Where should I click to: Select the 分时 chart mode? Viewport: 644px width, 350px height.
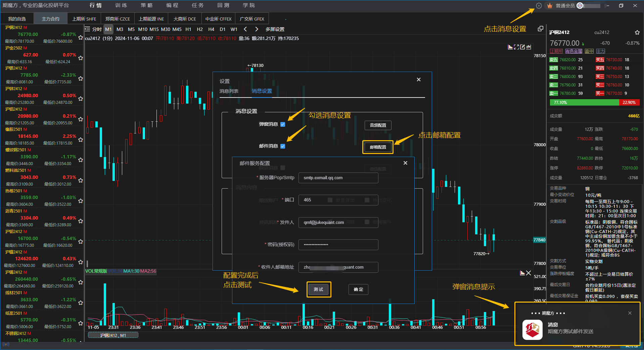97,29
